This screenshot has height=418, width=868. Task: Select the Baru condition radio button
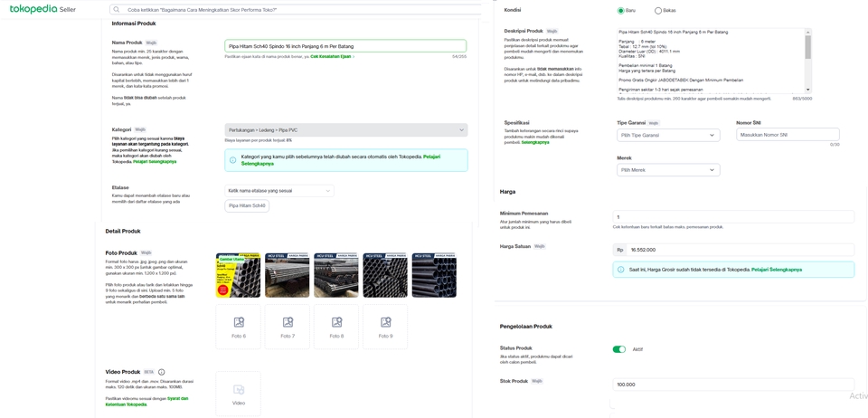620,11
